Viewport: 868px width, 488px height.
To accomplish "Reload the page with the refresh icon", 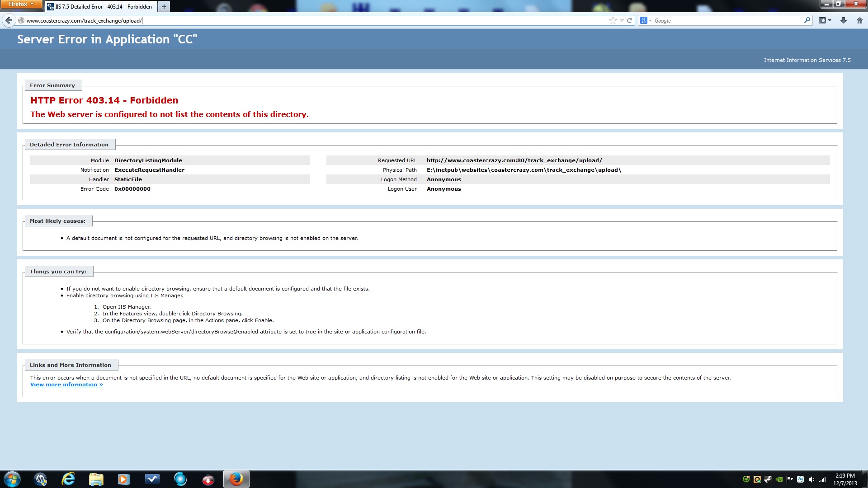I will tap(629, 20).
